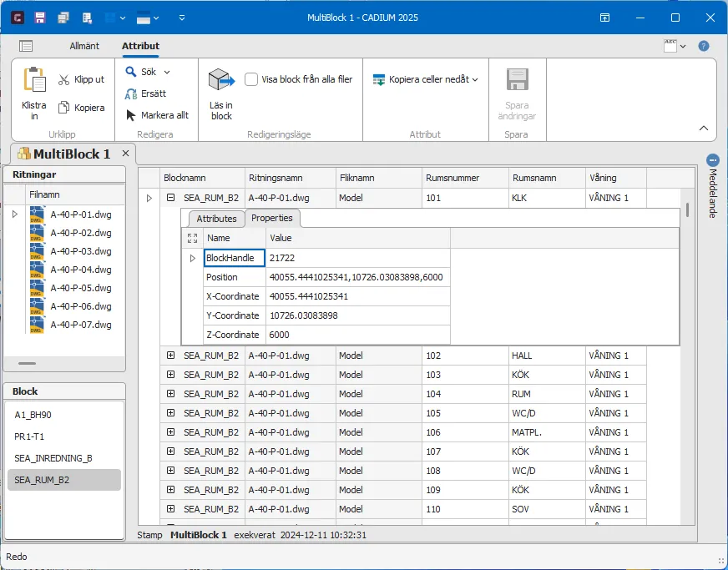Open the Meddelande side panel
The image size is (728, 570).
(x=713, y=186)
